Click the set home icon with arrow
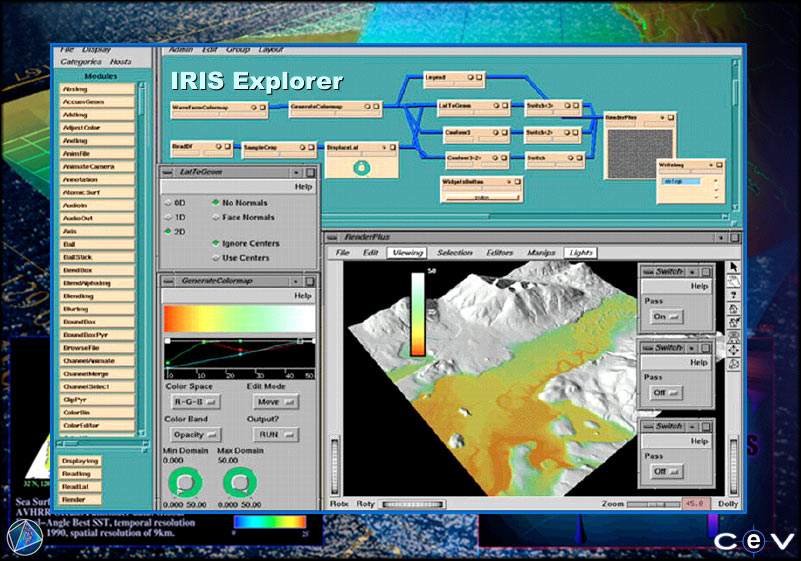Image resolution: width=801 pixels, height=561 pixels. 734,322
